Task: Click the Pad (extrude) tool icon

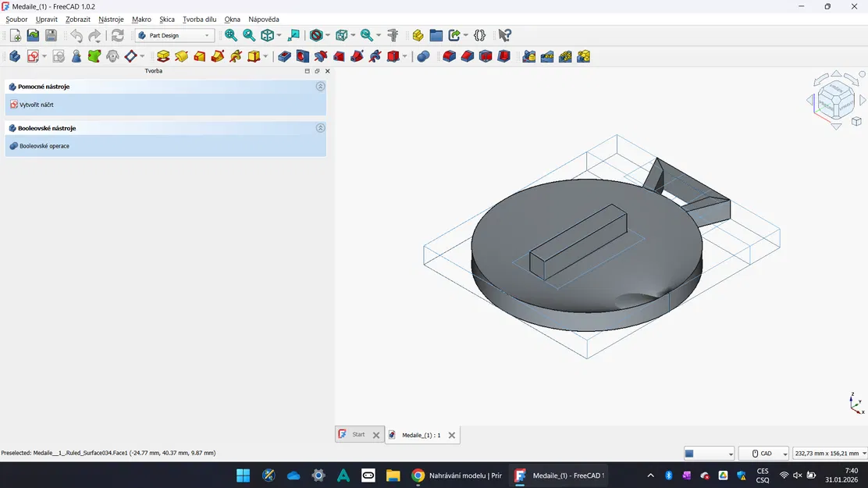Action: [x=163, y=56]
